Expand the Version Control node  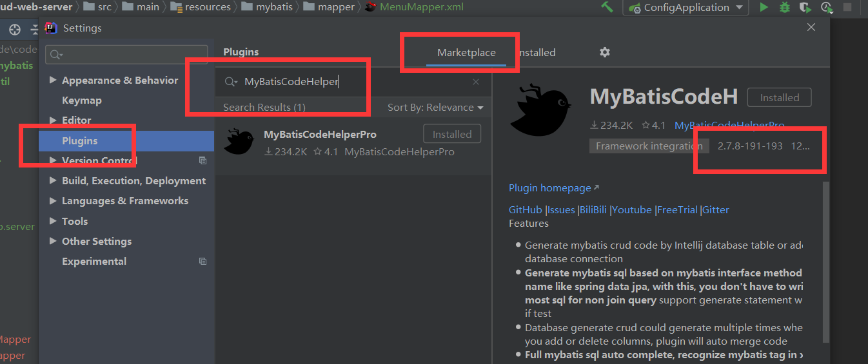(53, 160)
